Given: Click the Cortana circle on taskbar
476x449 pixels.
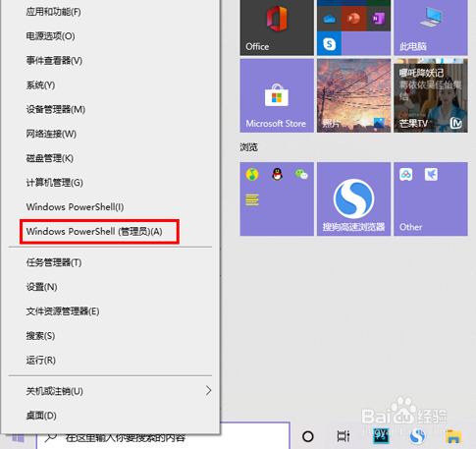Looking at the screenshot, I should [x=308, y=436].
